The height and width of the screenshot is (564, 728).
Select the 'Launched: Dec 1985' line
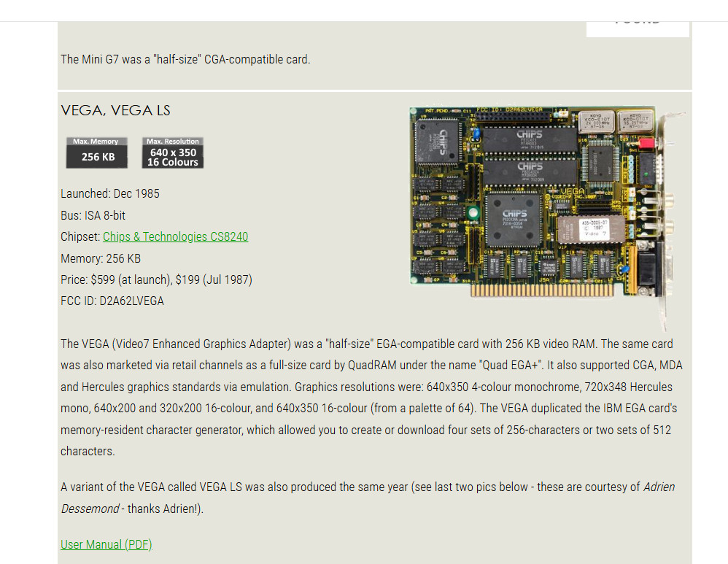tap(110, 194)
